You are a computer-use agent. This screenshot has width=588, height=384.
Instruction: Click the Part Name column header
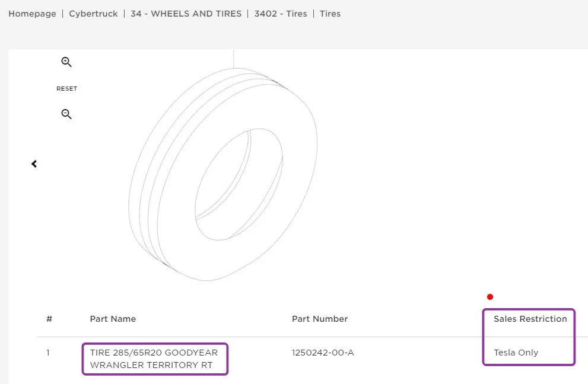(x=113, y=319)
